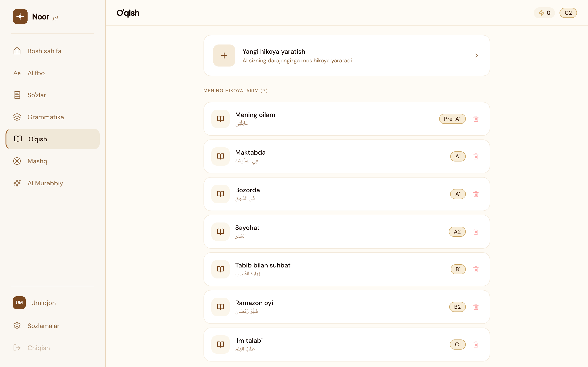Click the lightning streak counter

click(x=544, y=13)
